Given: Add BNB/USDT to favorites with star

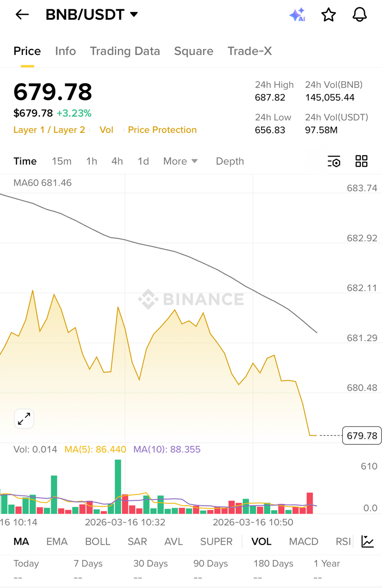Looking at the screenshot, I should [328, 15].
